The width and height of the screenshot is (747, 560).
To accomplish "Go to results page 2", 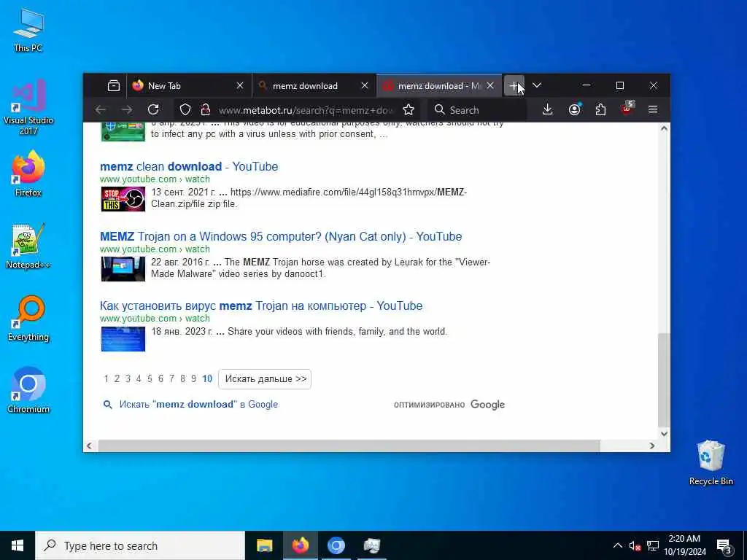I will pos(117,378).
